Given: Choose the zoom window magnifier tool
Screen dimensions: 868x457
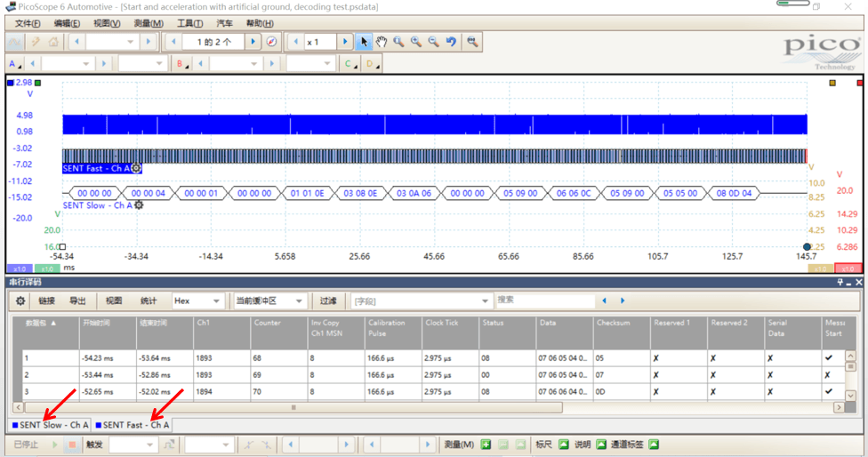Looking at the screenshot, I should tap(398, 42).
